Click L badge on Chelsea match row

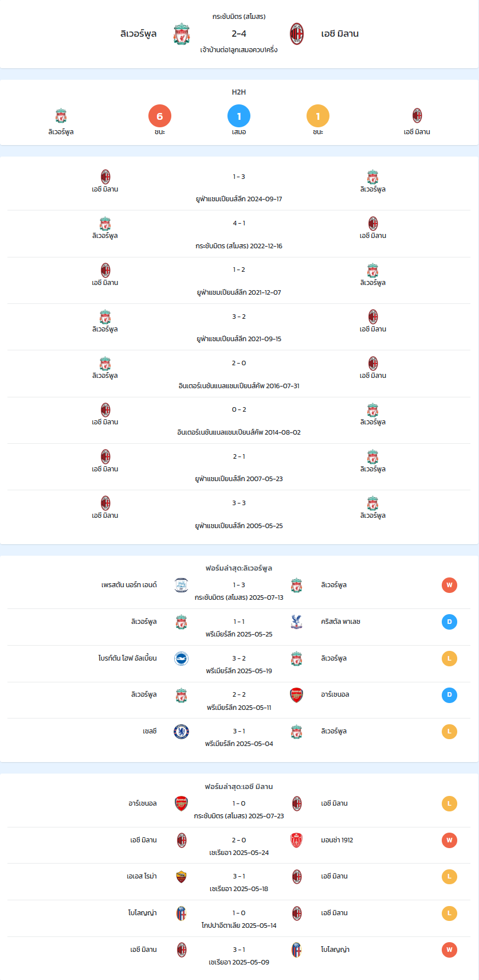coord(449,731)
